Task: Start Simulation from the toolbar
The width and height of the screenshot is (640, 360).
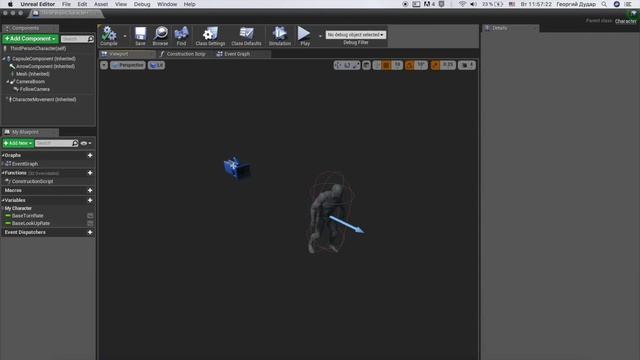Action: tap(280, 36)
